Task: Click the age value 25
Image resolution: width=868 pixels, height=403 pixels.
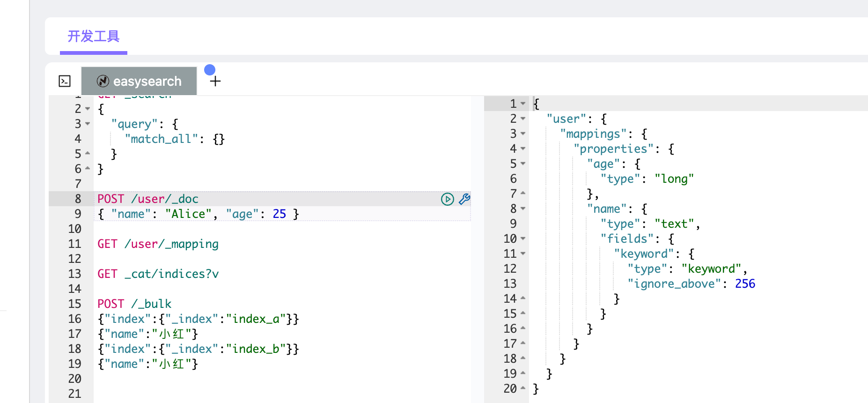Action: pos(280,214)
